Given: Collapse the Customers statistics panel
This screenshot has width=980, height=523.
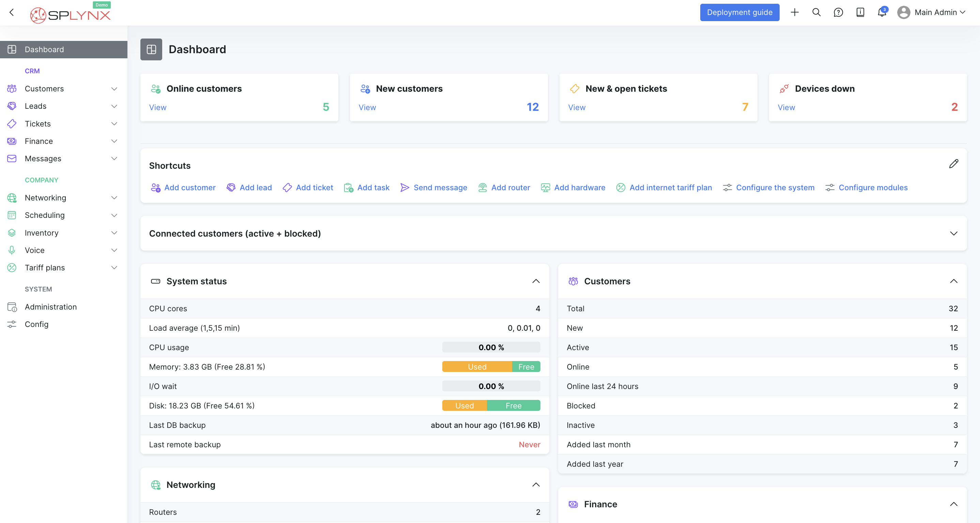Looking at the screenshot, I should [954, 282].
